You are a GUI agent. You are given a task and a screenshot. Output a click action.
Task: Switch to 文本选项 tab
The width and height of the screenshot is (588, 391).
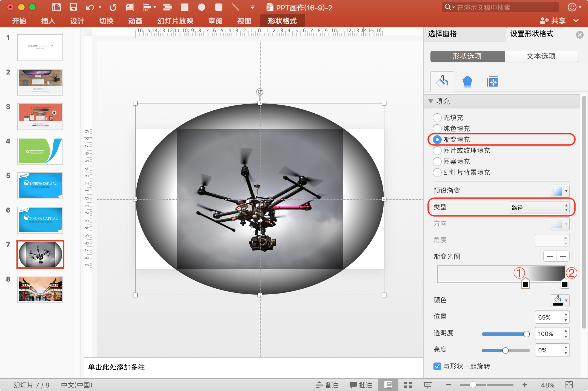pos(541,56)
